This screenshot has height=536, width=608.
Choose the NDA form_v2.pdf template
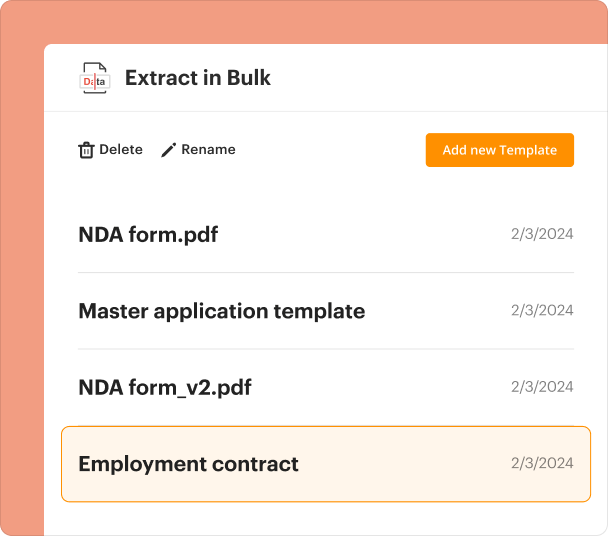point(164,387)
